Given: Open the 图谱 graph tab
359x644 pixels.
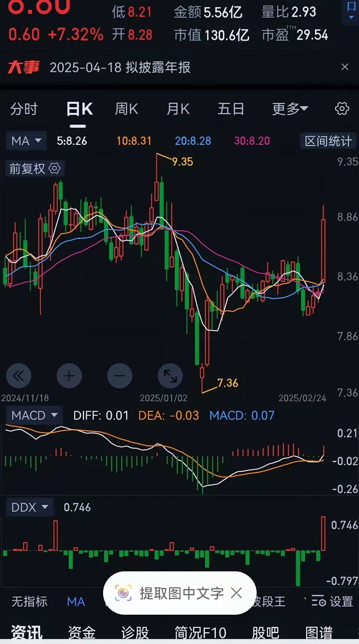Looking at the screenshot, I should [319, 633].
